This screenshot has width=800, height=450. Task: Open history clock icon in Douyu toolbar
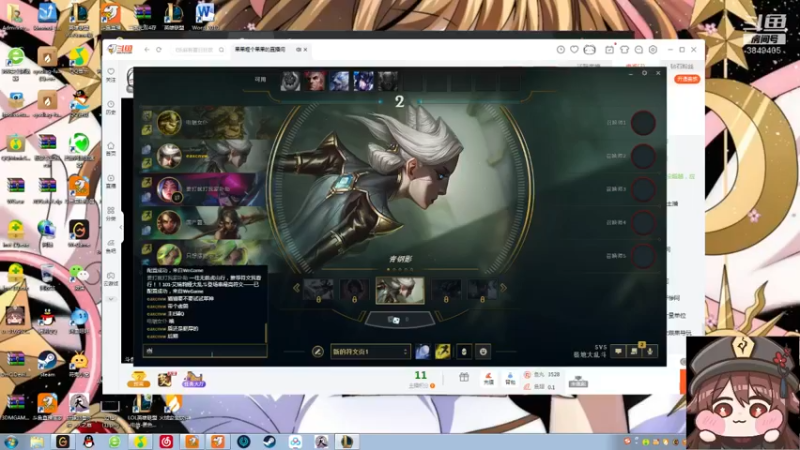[561, 49]
